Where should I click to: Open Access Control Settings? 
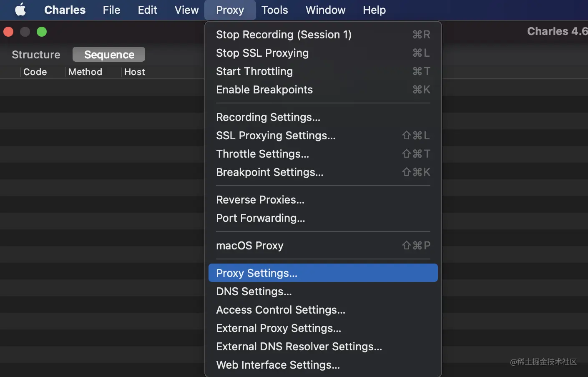pos(281,310)
